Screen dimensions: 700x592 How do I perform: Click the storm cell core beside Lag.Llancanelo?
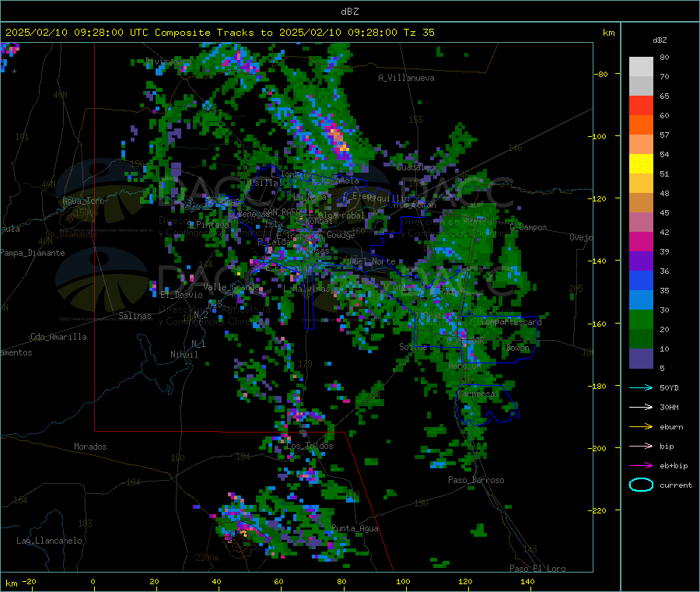click(x=243, y=533)
